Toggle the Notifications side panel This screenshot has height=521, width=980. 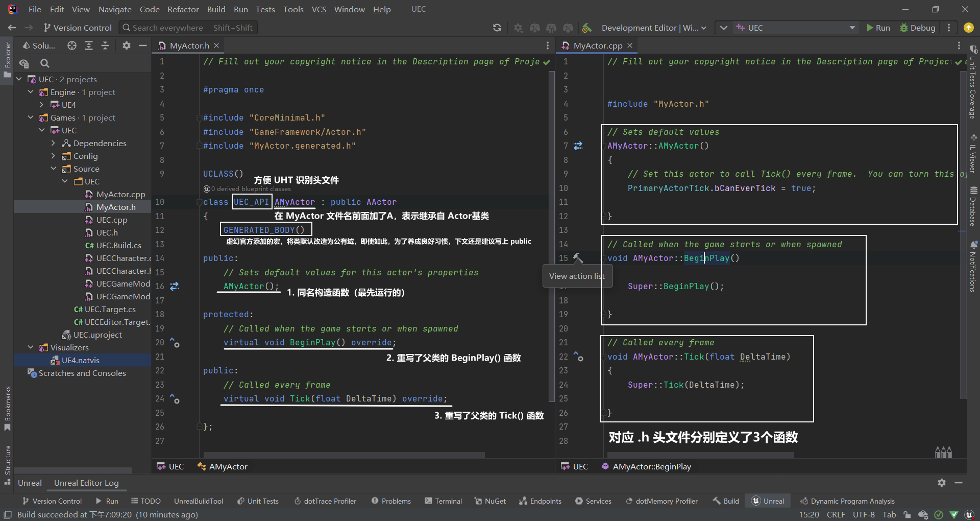973,267
